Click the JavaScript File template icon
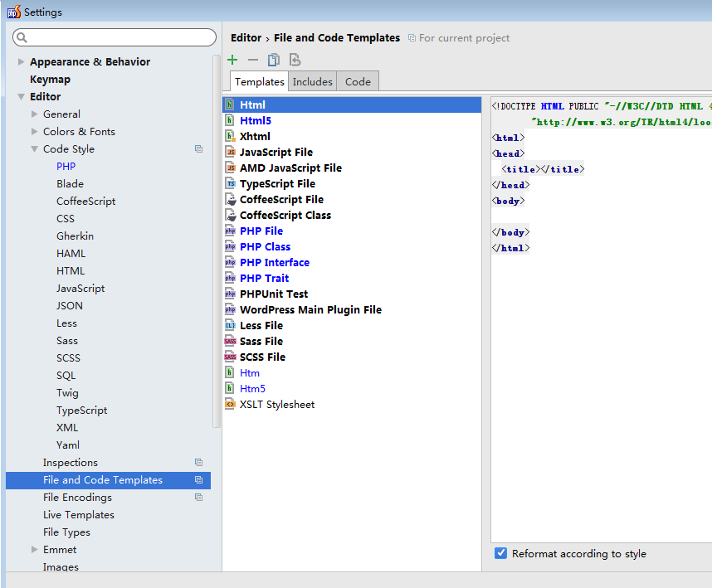 [x=230, y=152]
